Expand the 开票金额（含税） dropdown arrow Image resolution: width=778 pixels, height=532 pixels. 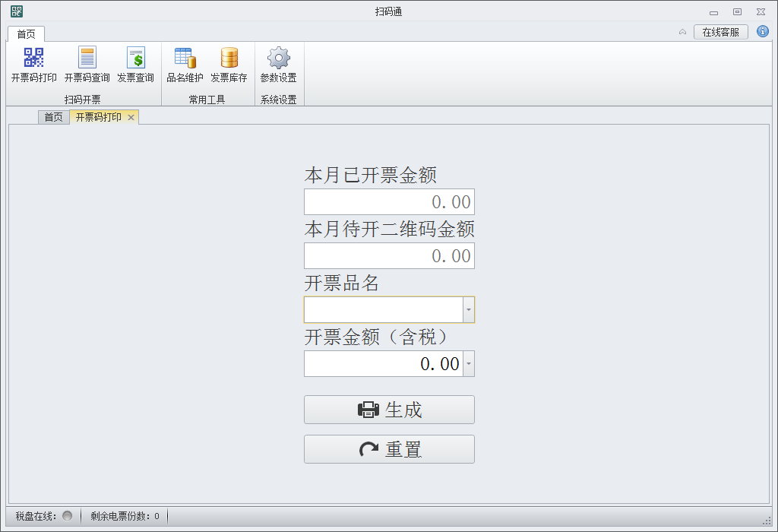[468, 364]
